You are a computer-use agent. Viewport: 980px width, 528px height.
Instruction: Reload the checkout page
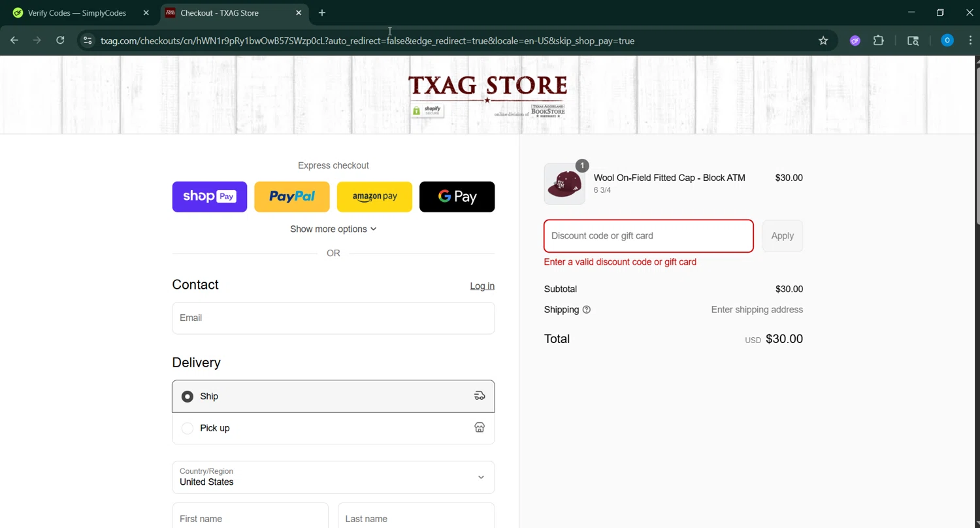(60, 41)
